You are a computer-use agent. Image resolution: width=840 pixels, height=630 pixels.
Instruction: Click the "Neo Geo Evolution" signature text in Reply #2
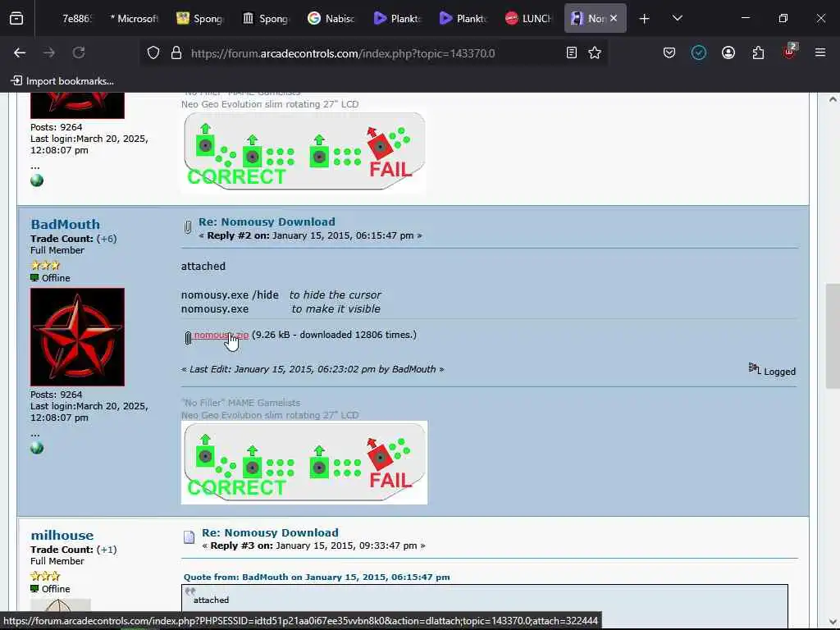pos(270,414)
